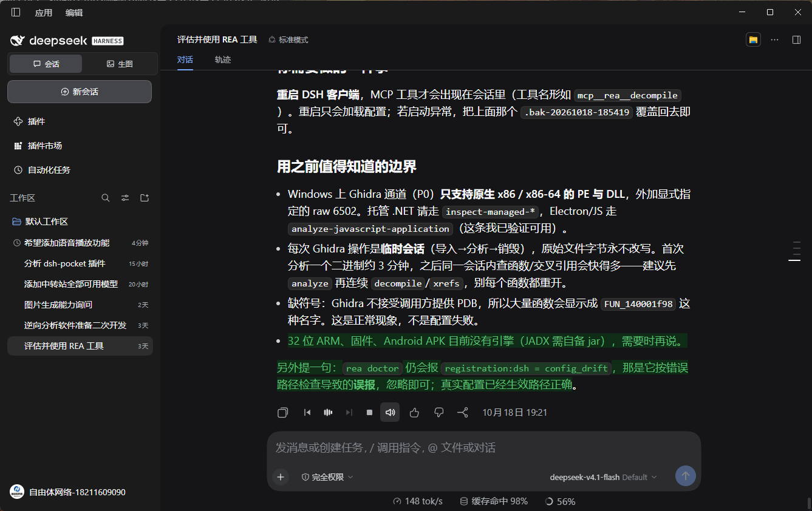Stop the voice playback
812x511 pixels.
click(369, 413)
